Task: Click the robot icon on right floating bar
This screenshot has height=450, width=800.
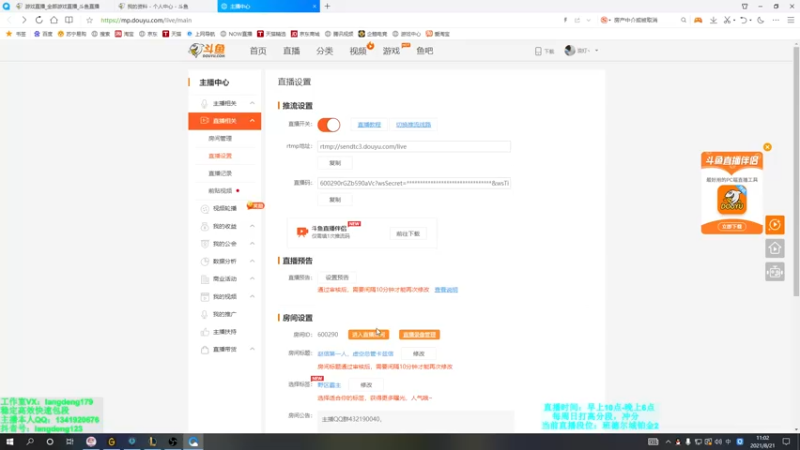Action: pos(774,272)
